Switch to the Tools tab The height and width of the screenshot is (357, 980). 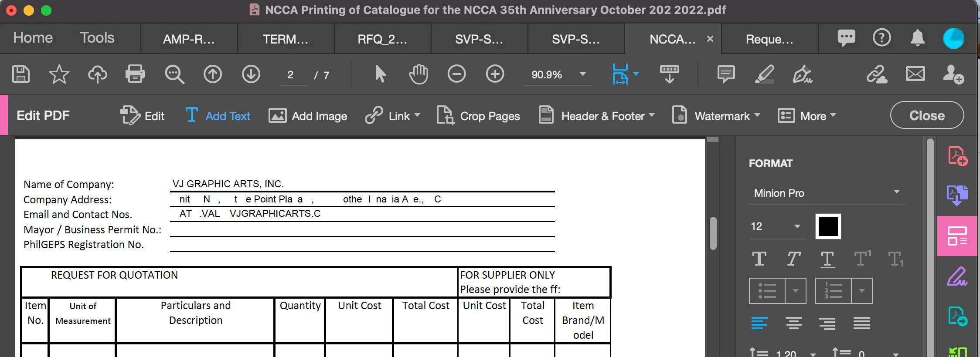click(97, 38)
